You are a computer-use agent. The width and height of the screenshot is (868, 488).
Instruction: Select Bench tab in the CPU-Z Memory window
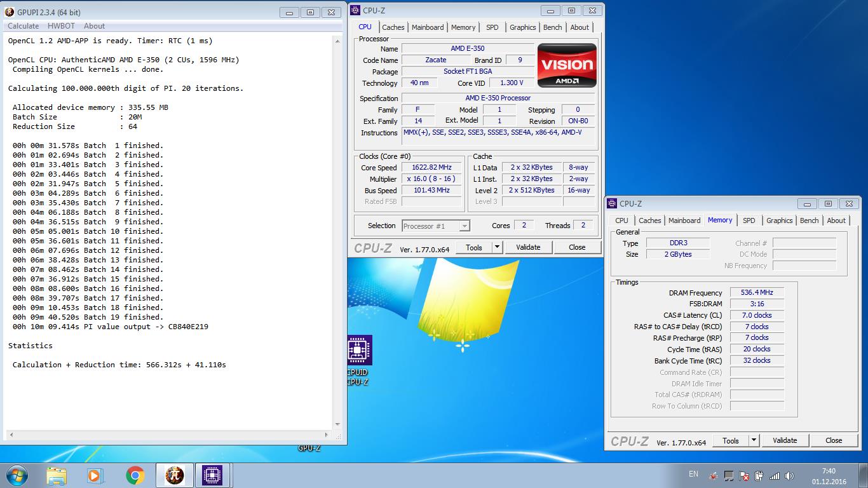point(810,220)
